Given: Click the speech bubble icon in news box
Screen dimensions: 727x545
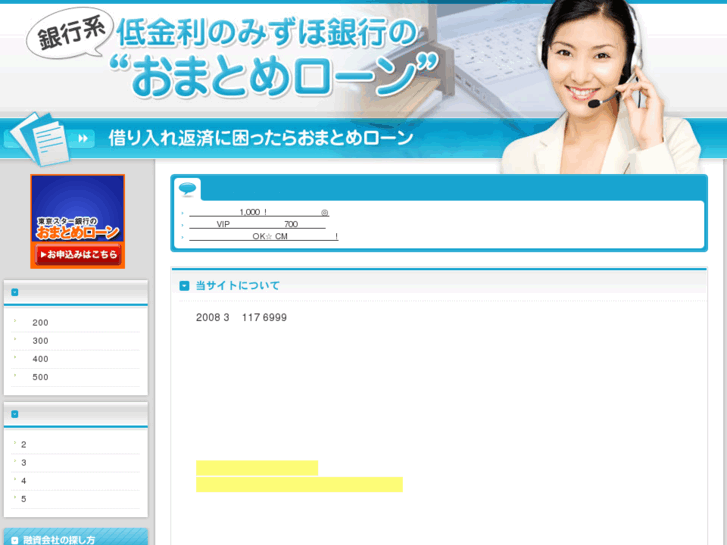Looking at the screenshot, I should tap(188, 189).
